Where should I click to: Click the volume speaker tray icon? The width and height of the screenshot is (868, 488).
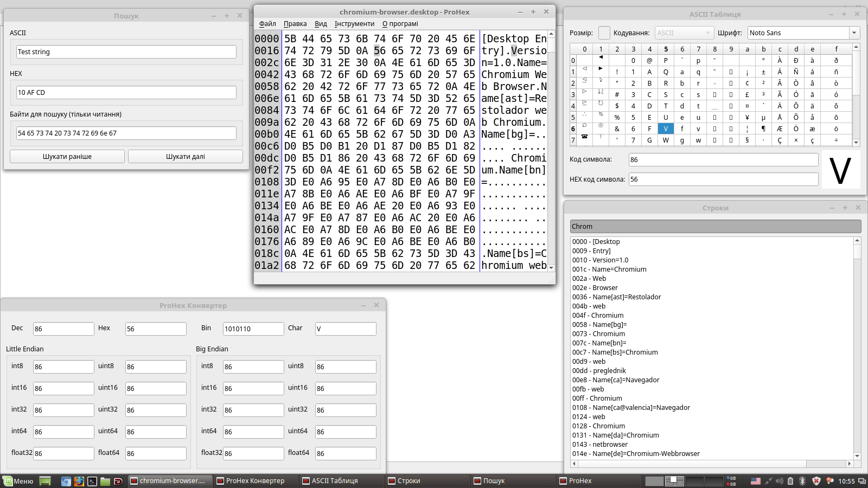coord(780,481)
